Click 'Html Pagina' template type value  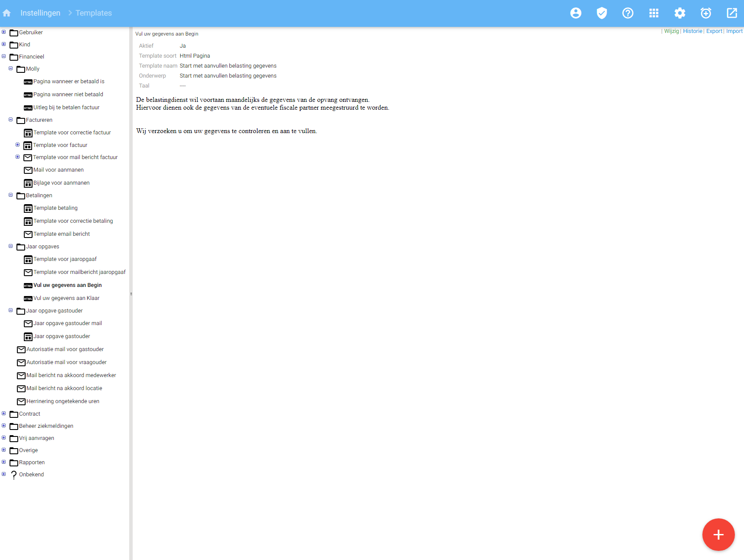tap(195, 56)
